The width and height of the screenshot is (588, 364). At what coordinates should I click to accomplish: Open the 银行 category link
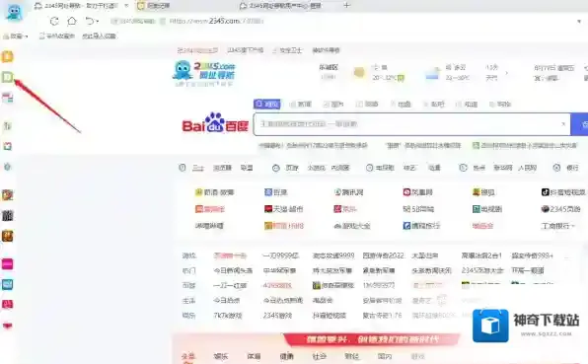[572, 168]
